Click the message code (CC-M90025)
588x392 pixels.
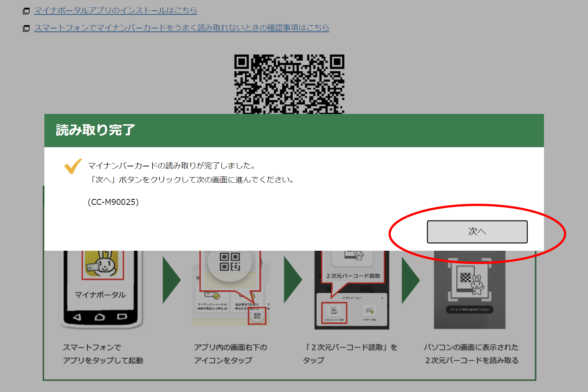coord(113,202)
